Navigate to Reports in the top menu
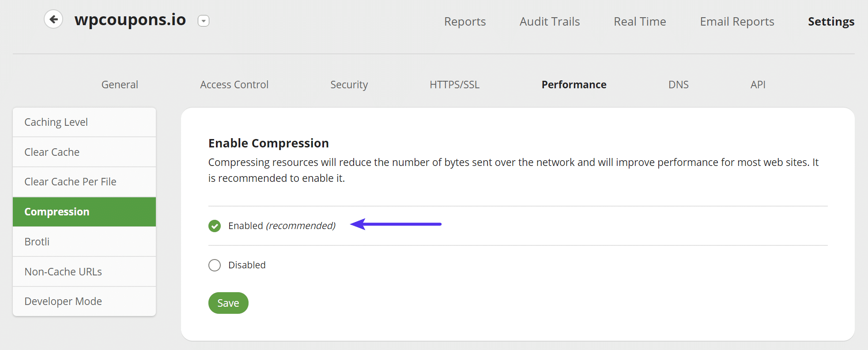868x350 pixels. point(465,21)
